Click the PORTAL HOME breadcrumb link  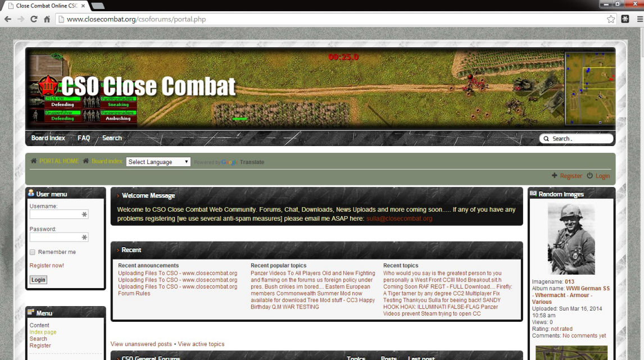pos(59,161)
